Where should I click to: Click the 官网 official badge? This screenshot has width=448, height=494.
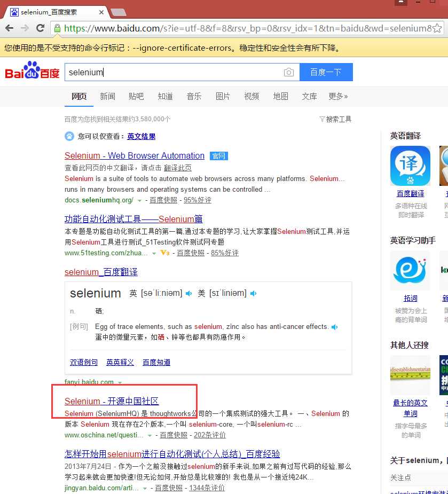(218, 156)
